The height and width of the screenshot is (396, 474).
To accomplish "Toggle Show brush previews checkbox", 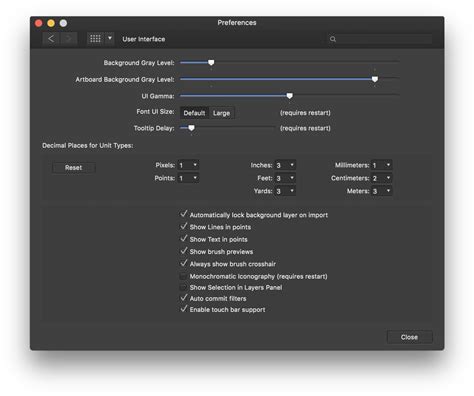I will [183, 251].
